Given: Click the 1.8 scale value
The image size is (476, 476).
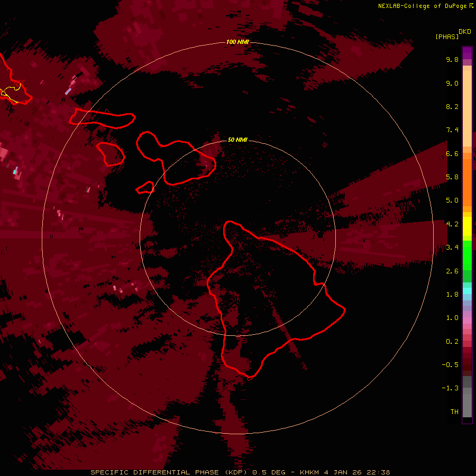Looking at the screenshot, I should pos(452,295).
